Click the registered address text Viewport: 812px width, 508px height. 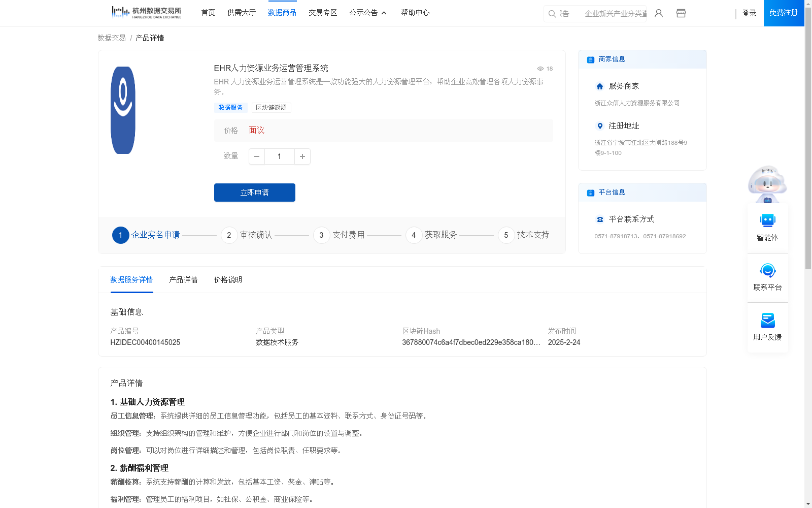pyautogui.click(x=641, y=148)
